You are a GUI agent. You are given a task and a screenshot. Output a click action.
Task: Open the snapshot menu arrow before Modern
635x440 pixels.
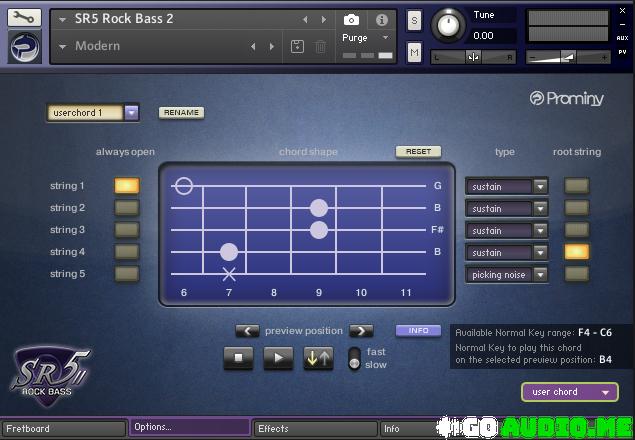62,47
